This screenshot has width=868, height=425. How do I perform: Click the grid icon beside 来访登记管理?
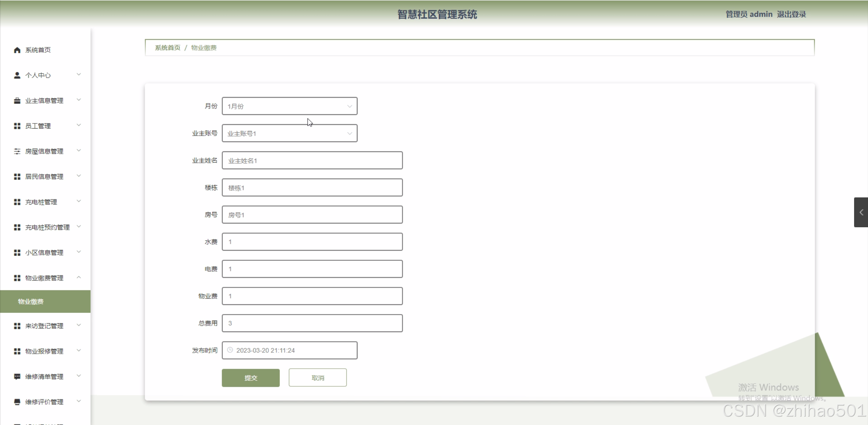click(x=17, y=326)
